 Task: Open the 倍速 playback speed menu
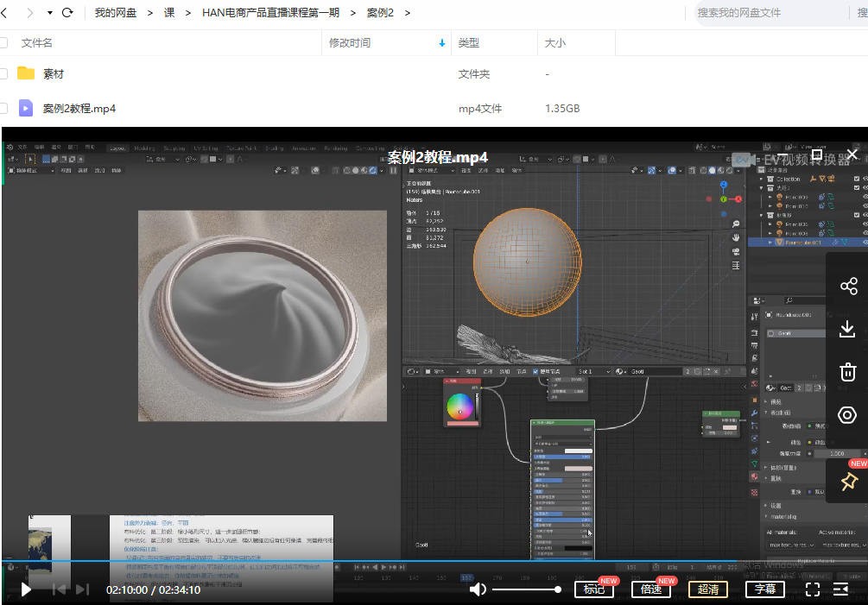coord(651,589)
